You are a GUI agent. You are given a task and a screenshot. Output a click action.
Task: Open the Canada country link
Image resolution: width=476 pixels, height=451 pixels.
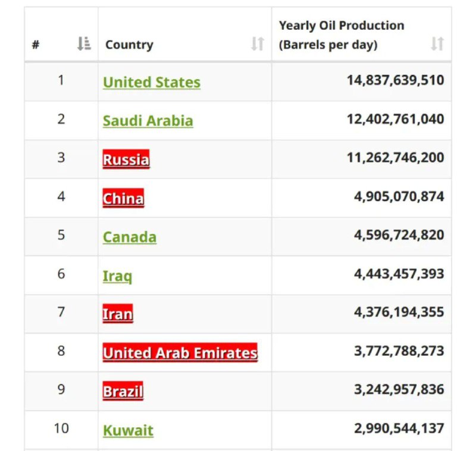pos(130,237)
